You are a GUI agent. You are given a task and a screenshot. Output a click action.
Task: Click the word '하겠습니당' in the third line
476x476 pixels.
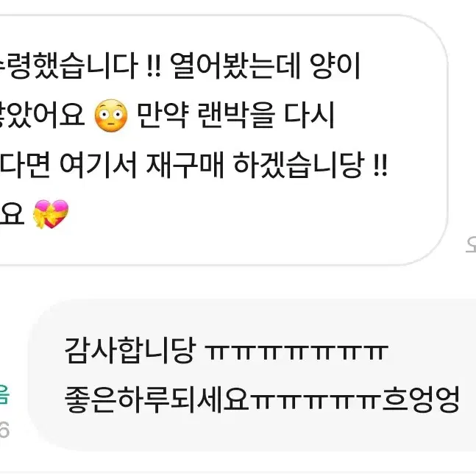point(299,165)
